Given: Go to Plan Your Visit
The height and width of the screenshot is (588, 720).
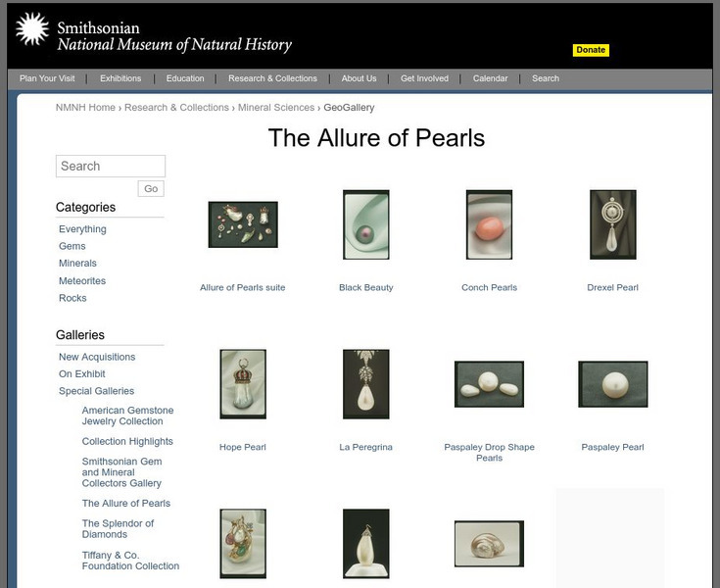Looking at the screenshot, I should pos(48,78).
